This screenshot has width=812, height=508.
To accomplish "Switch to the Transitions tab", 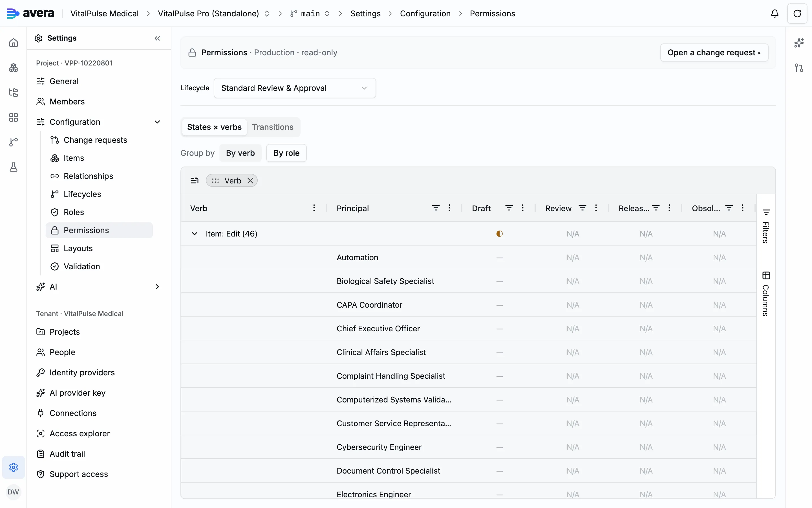I will click(273, 127).
